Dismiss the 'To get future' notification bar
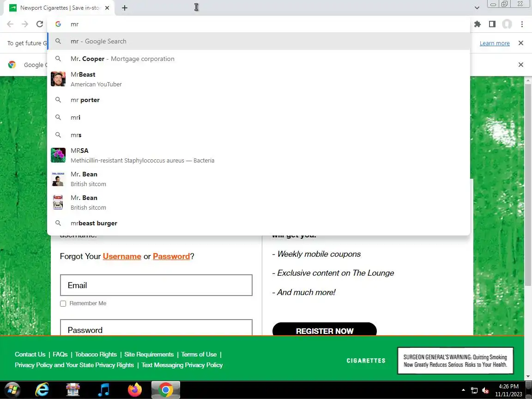The image size is (532, 399). pyautogui.click(x=521, y=43)
